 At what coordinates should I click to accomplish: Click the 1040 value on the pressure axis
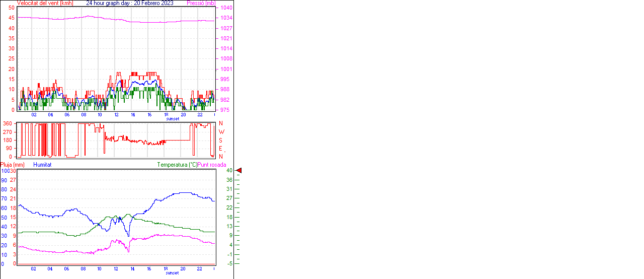click(x=226, y=8)
